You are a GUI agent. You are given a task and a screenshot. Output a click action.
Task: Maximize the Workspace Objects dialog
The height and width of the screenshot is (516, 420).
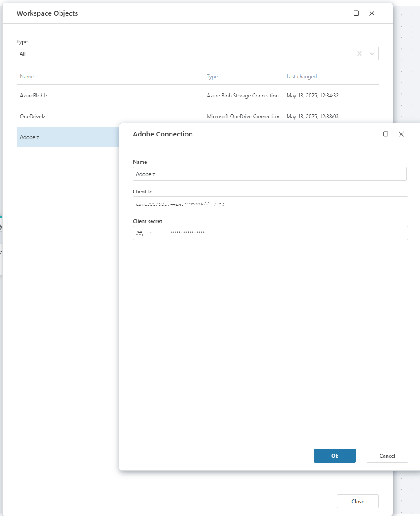pos(356,13)
